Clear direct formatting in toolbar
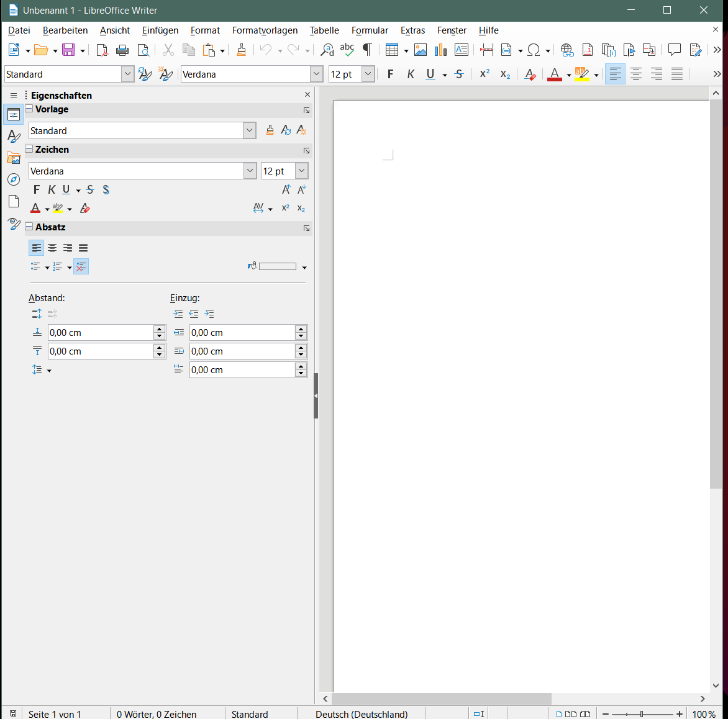 pyautogui.click(x=530, y=75)
